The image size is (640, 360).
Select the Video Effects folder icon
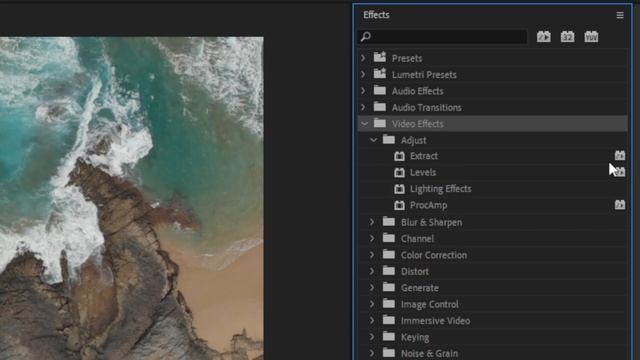(380, 123)
